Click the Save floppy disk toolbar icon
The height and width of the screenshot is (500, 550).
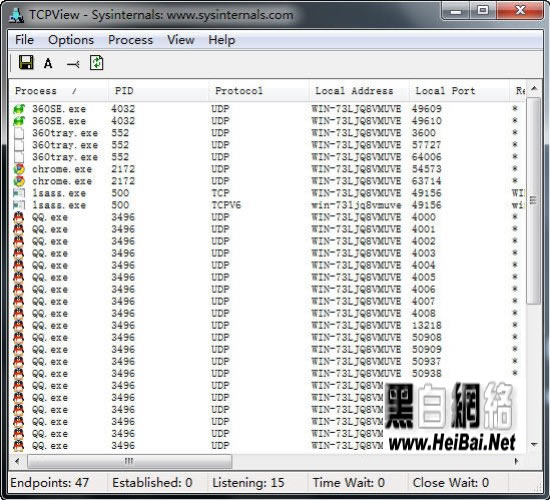click(x=26, y=63)
